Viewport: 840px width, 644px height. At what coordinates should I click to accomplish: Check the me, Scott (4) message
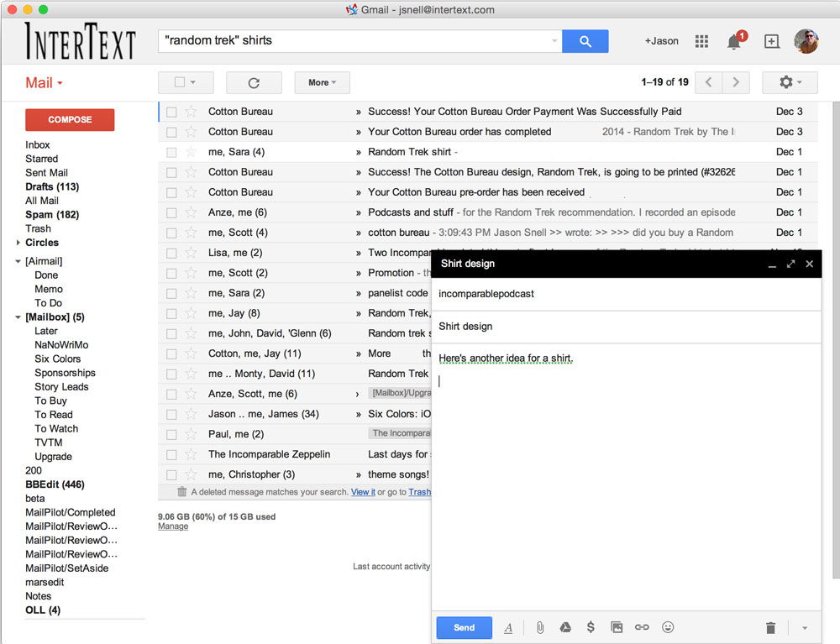171,233
